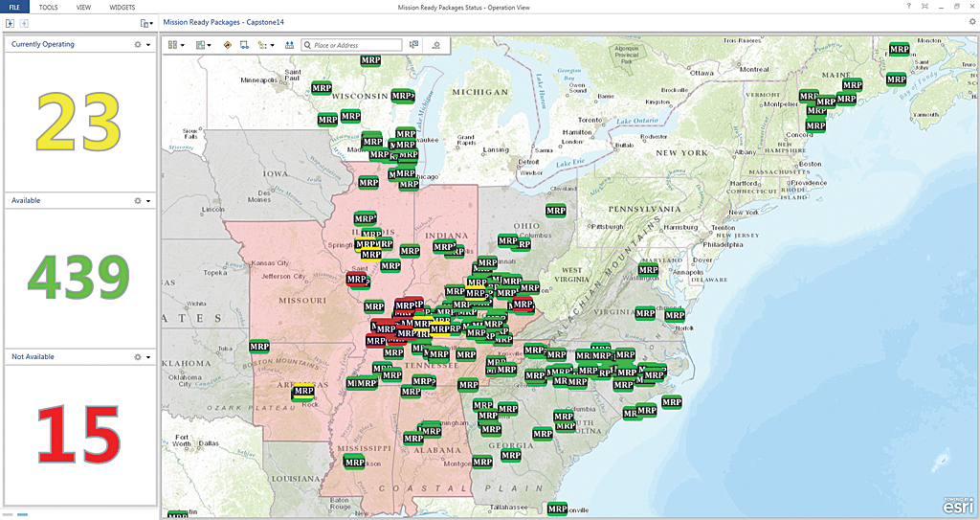This screenshot has height=520, width=980.
Task: Select the red MRP marker at St. Louis
Action: pos(357,280)
